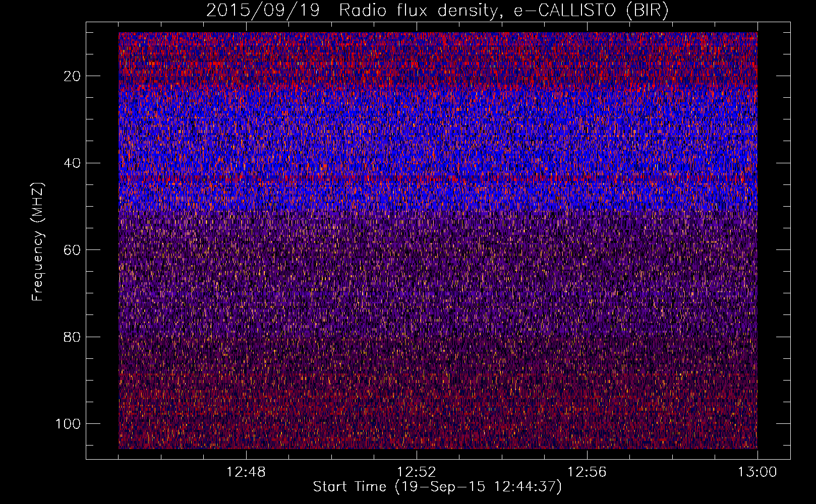Click the 13:00 time tick label
816x504 pixels.
757,472
